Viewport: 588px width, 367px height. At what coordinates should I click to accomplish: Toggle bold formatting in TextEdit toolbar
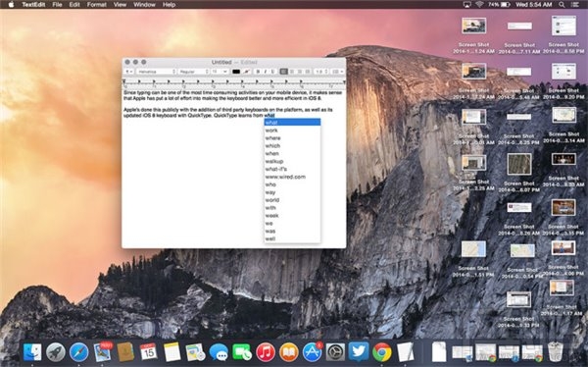point(258,72)
